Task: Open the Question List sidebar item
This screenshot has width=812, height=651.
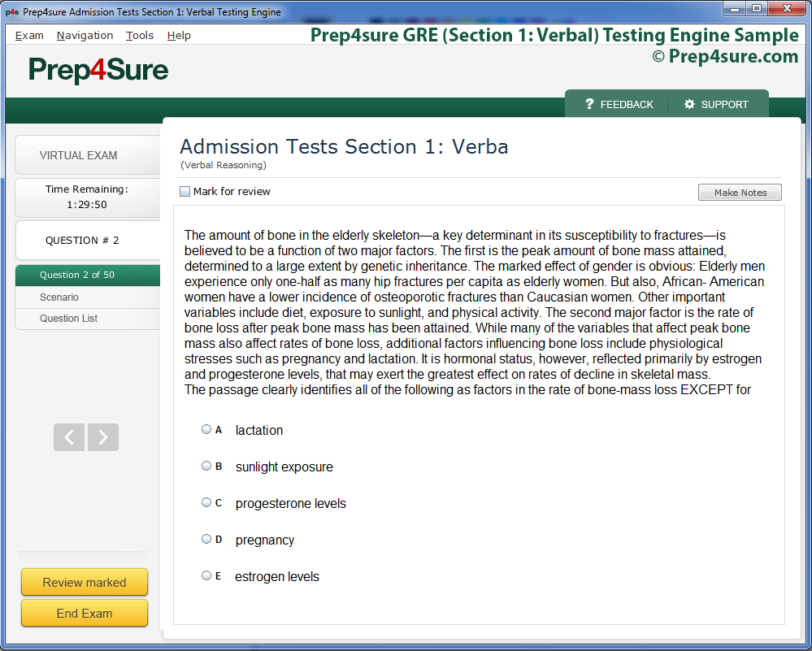Action: (69, 319)
